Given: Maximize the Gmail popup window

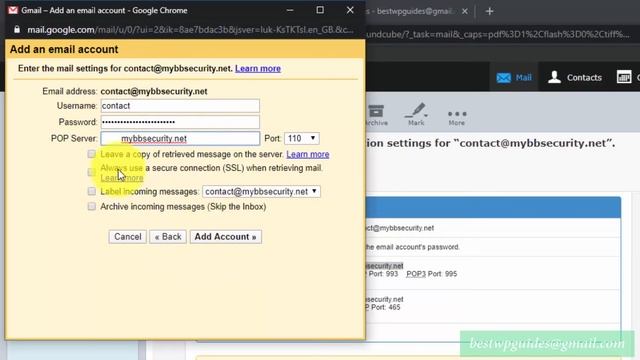Looking at the screenshot, I should tap(320, 10).
